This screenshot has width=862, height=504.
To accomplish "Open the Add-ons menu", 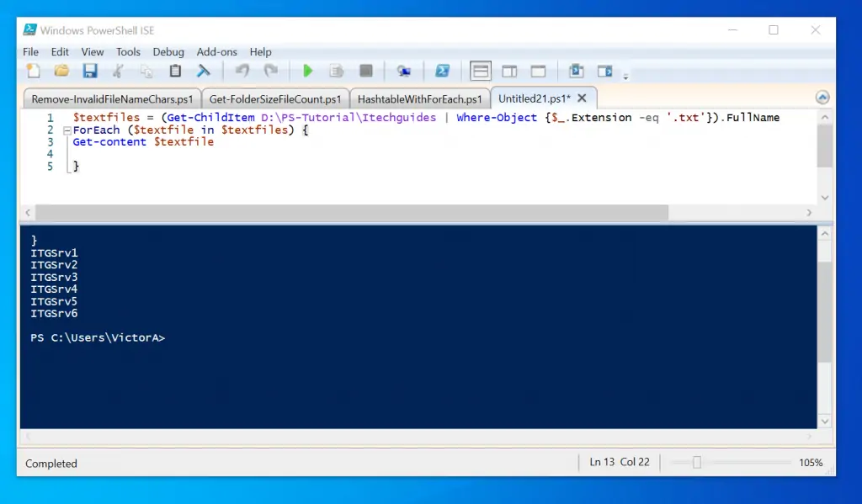I will [x=217, y=52].
